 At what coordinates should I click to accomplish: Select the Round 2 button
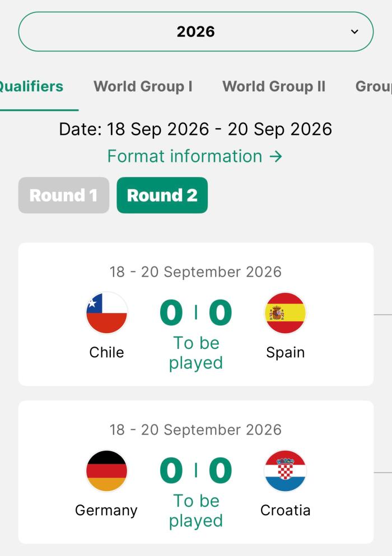pyautogui.click(x=162, y=195)
